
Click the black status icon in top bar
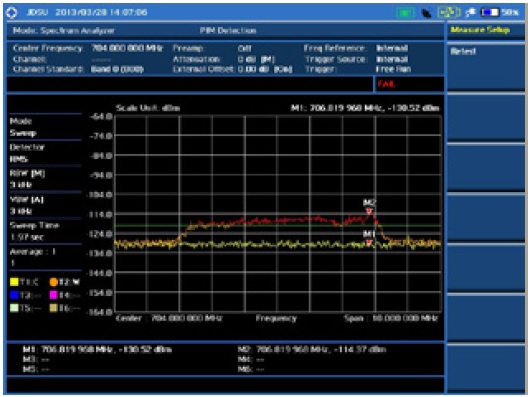[x=426, y=13]
